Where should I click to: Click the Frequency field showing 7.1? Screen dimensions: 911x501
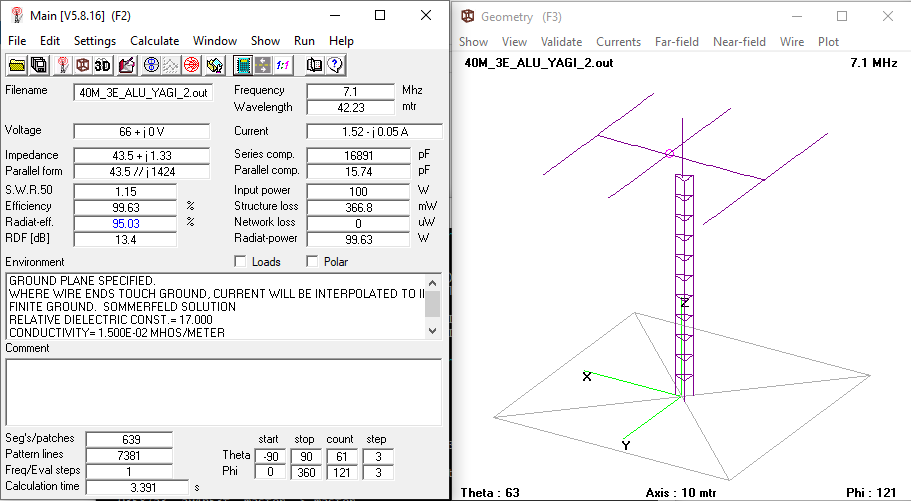[350, 92]
